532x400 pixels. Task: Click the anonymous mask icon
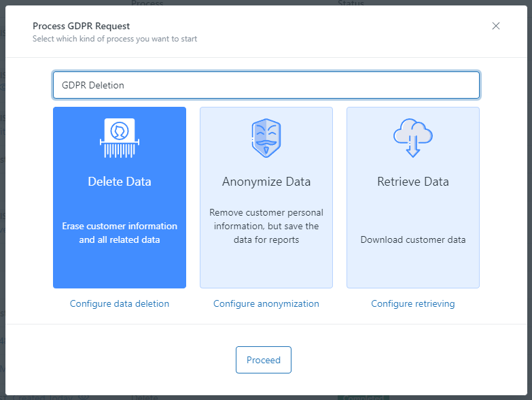pos(266,138)
